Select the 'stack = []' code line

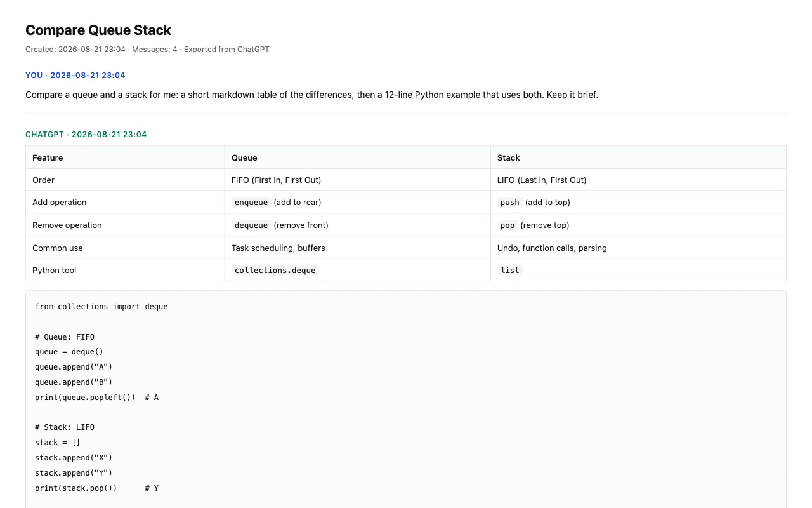[x=58, y=443]
